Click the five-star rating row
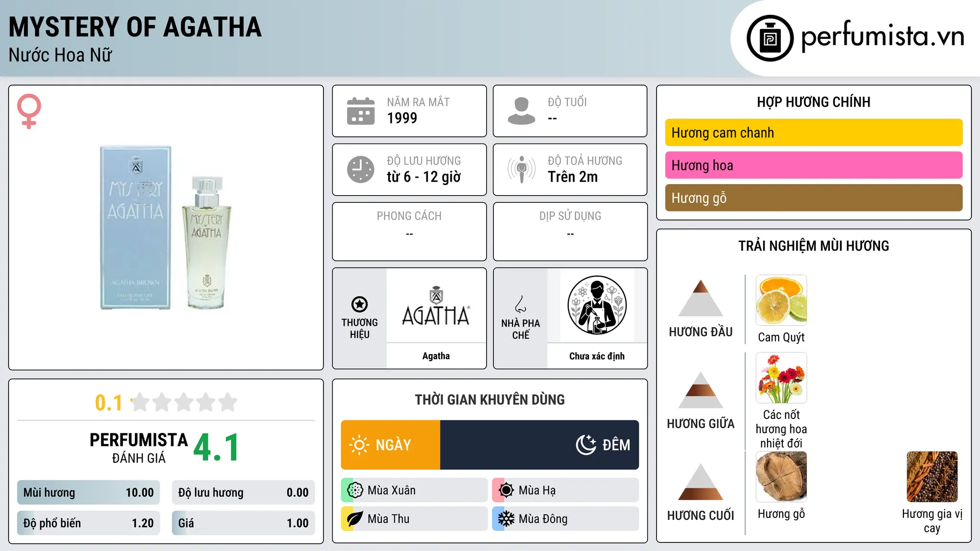Image resolution: width=980 pixels, height=551 pixels. pos(184,402)
